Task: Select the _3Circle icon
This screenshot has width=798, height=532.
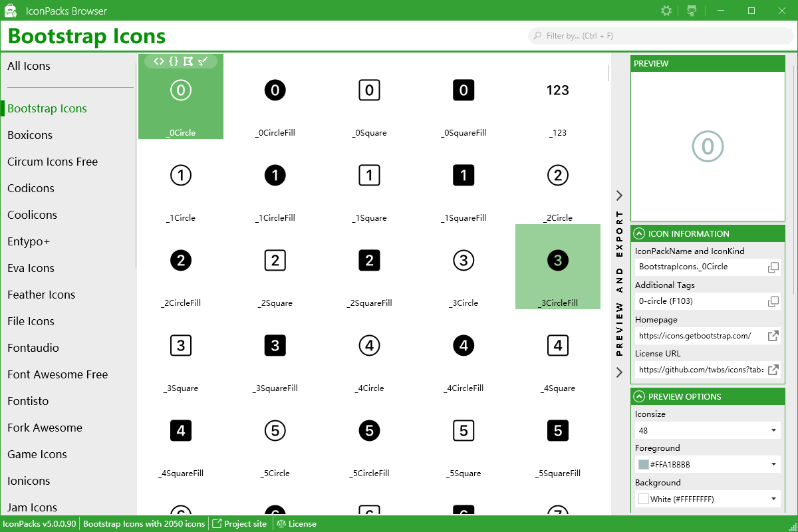Action: 464,267
